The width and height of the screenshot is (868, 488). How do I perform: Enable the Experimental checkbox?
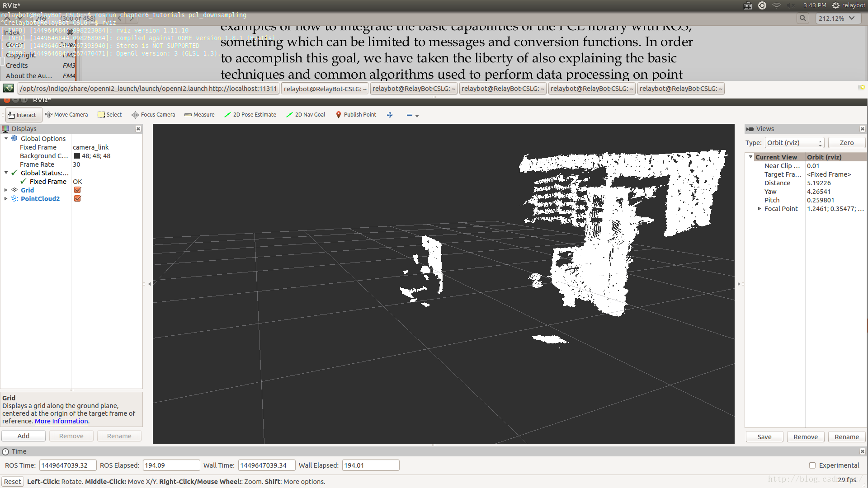coord(812,465)
